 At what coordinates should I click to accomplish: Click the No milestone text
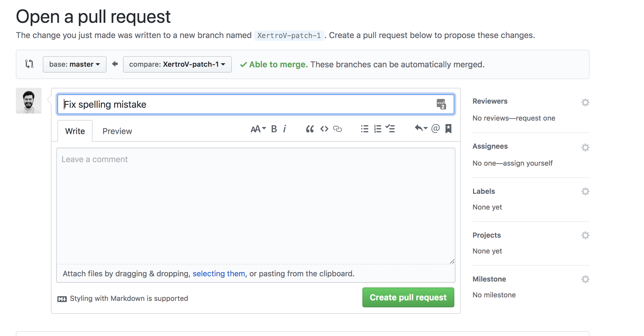(x=494, y=295)
